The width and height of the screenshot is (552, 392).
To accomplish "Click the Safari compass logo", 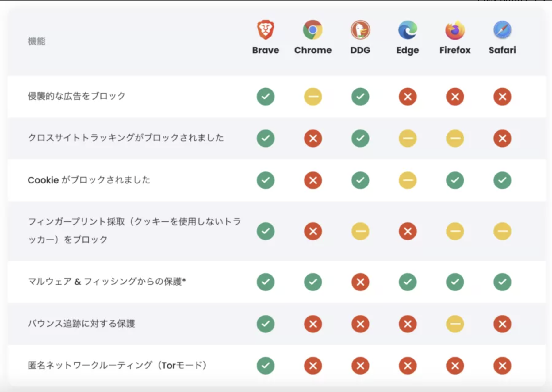I will click(x=502, y=30).
